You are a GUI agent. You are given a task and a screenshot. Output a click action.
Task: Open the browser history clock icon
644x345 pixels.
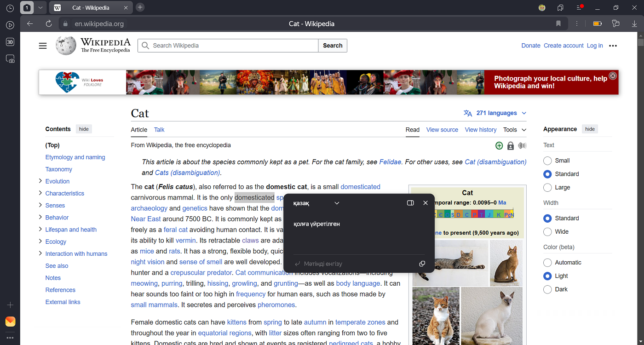coord(10,8)
